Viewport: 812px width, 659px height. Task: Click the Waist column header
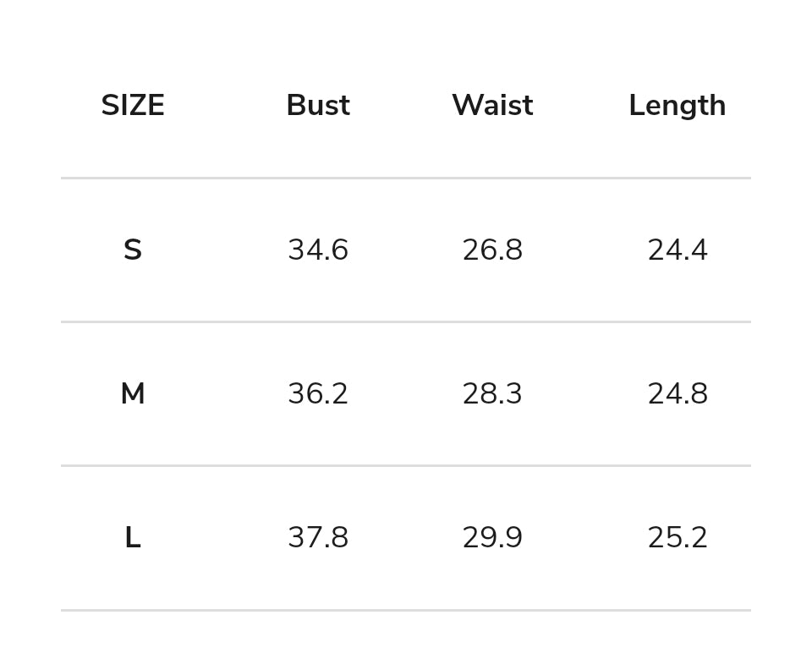pyautogui.click(x=492, y=106)
